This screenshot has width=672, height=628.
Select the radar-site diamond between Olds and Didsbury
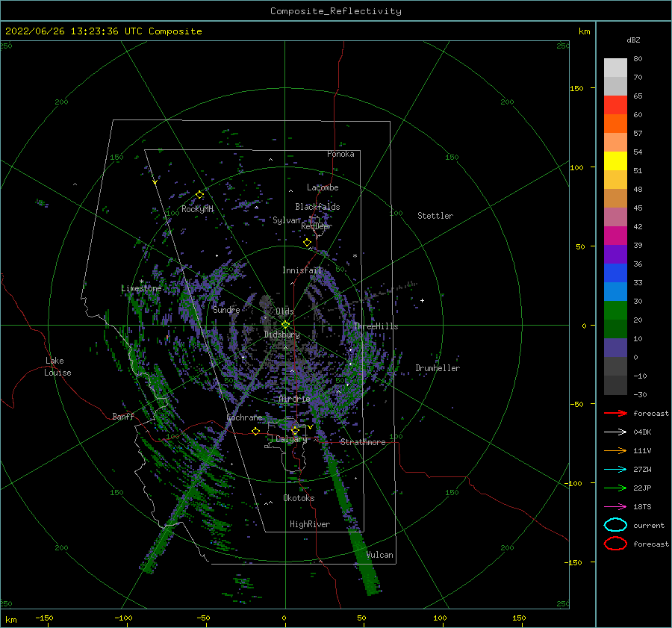pos(285,325)
